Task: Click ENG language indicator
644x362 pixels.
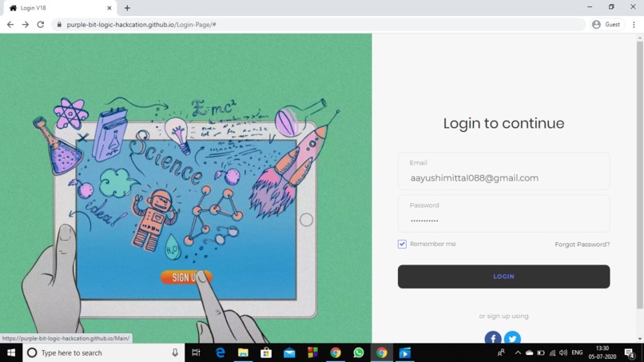Action: pos(577,353)
